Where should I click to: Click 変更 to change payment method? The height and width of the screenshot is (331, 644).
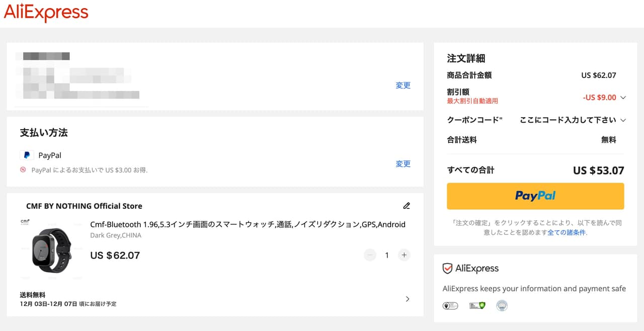pyautogui.click(x=403, y=164)
